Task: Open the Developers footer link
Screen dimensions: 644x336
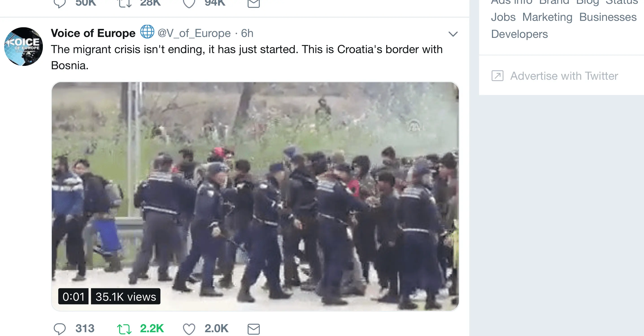Action: point(519,34)
